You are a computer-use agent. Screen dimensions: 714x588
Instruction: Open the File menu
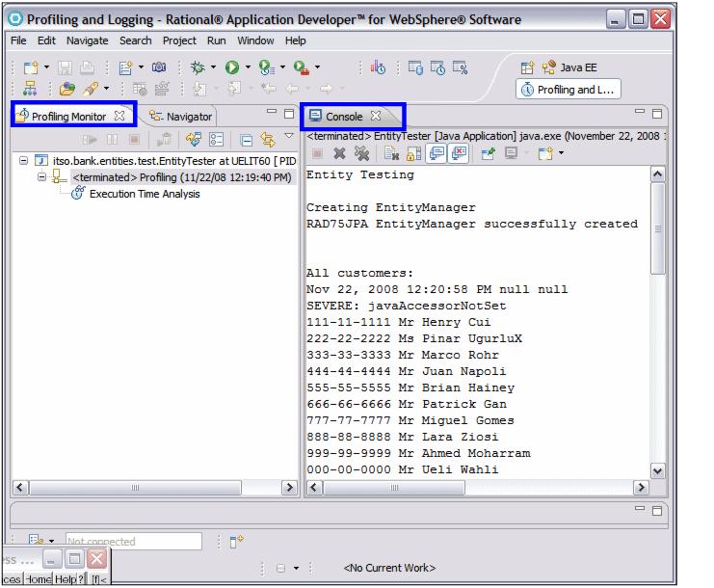coord(18,40)
